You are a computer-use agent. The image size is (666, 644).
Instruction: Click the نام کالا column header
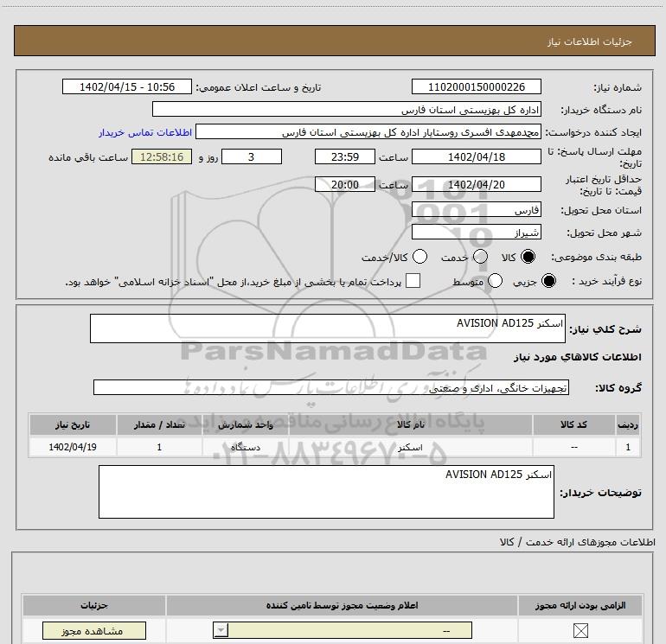[410, 424]
